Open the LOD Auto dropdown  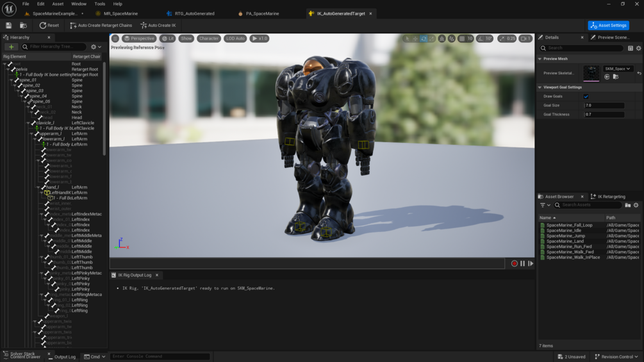(235, 38)
